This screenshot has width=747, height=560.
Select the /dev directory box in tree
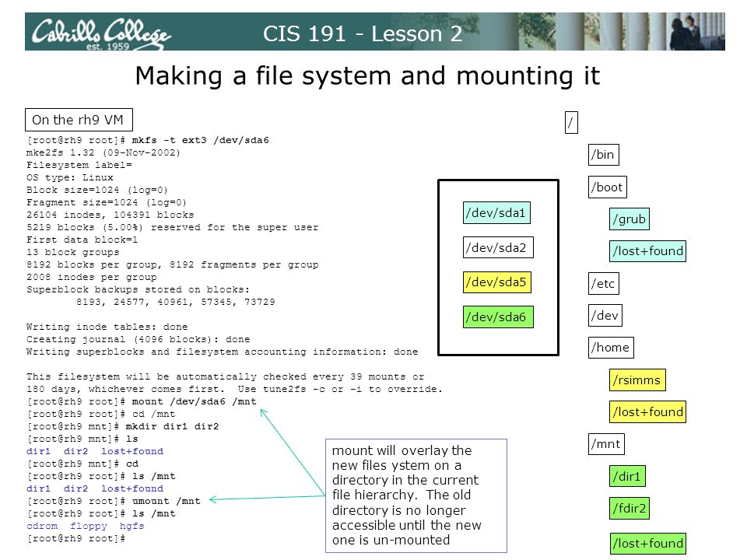pyautogui.click(x=605, y=316)
